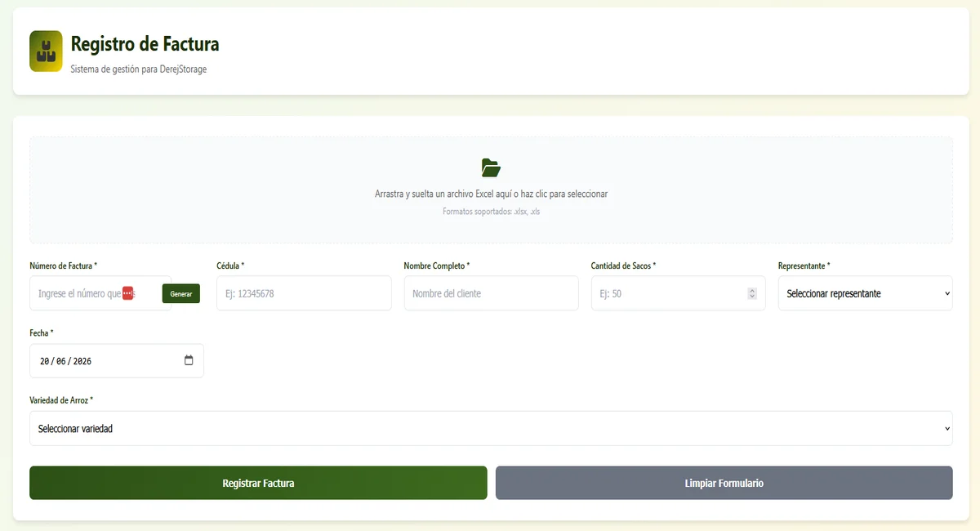Open the calendar picker icon in Fecha
The image size is (980, 531).
(189, 360)
